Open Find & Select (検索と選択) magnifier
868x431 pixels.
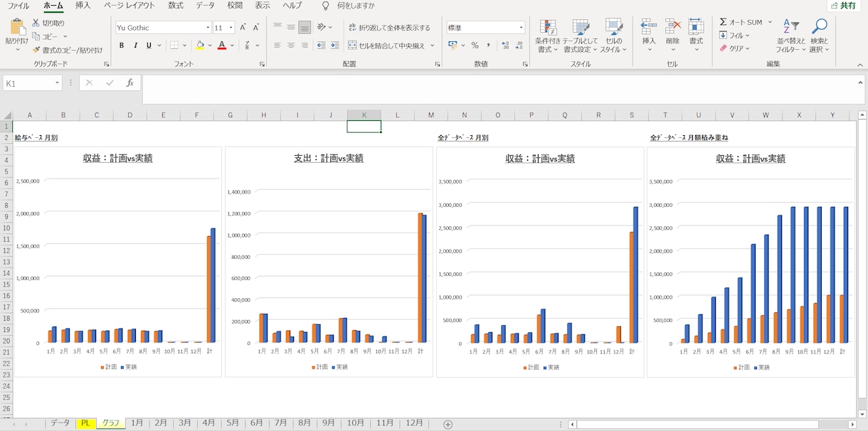coord(820,27)
